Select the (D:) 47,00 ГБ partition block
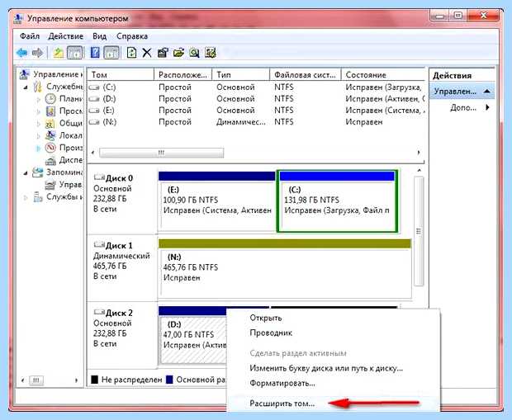 tap(192, 336)
